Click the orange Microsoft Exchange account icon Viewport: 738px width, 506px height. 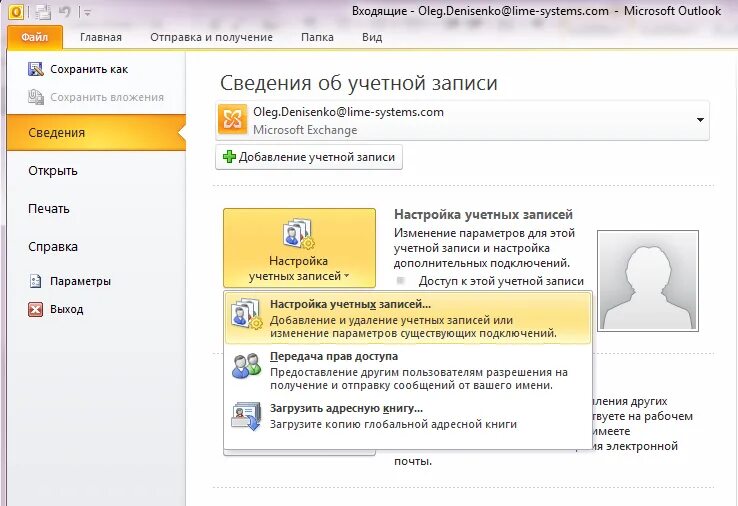233,120
